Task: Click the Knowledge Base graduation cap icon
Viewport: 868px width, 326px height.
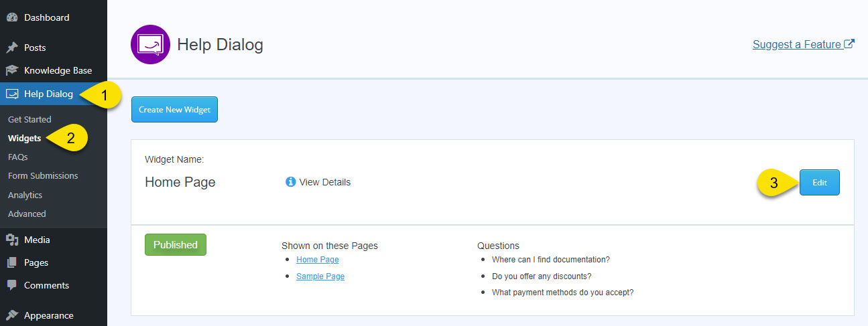Action: click(12, 70)
